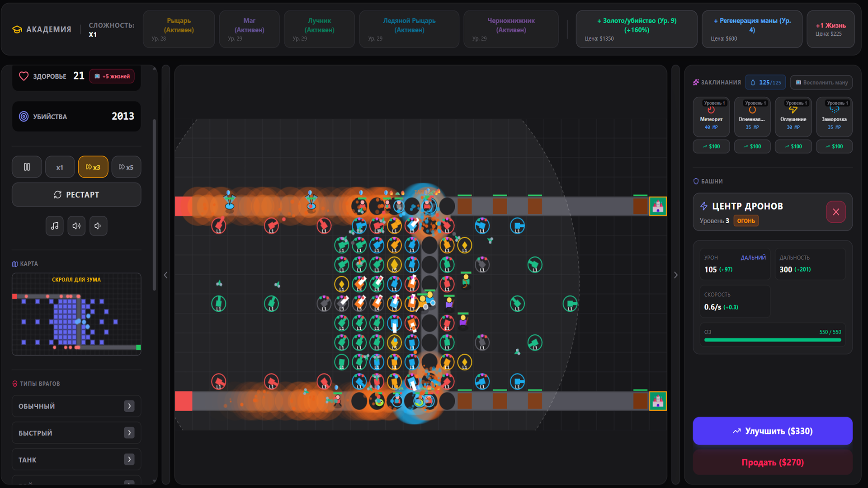
Task: Enable x5 game speed
Action: (x=126, y=167)
